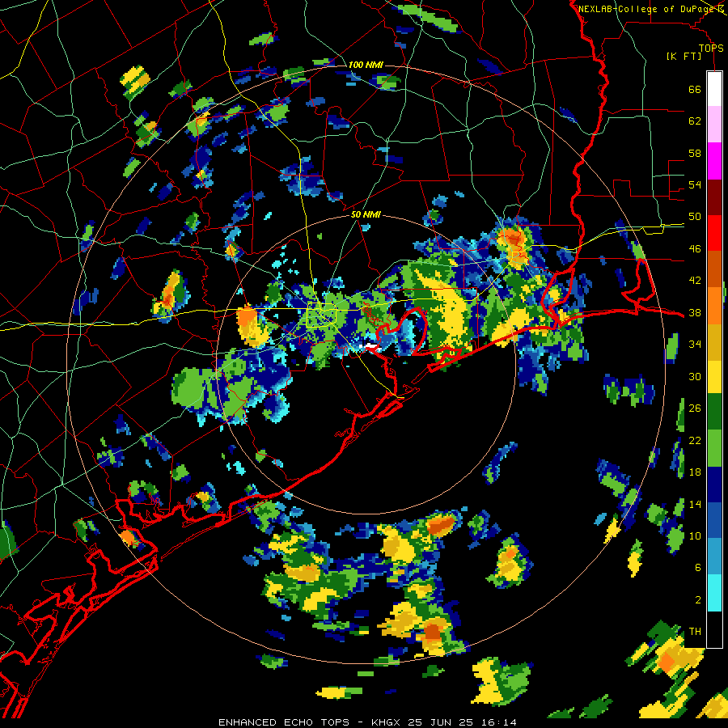Click the TH legend label
Screen dimensions: 728x728
pyautogui.click(x=695, y=632)
